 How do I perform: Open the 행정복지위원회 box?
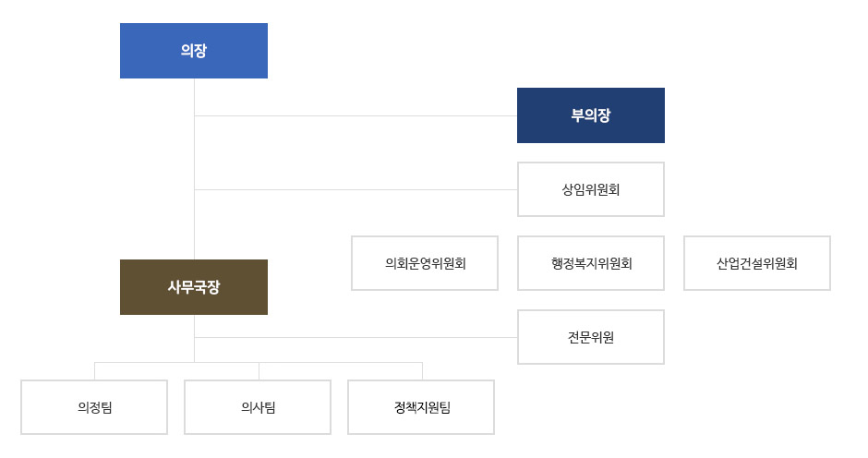[x=591, y=263]
